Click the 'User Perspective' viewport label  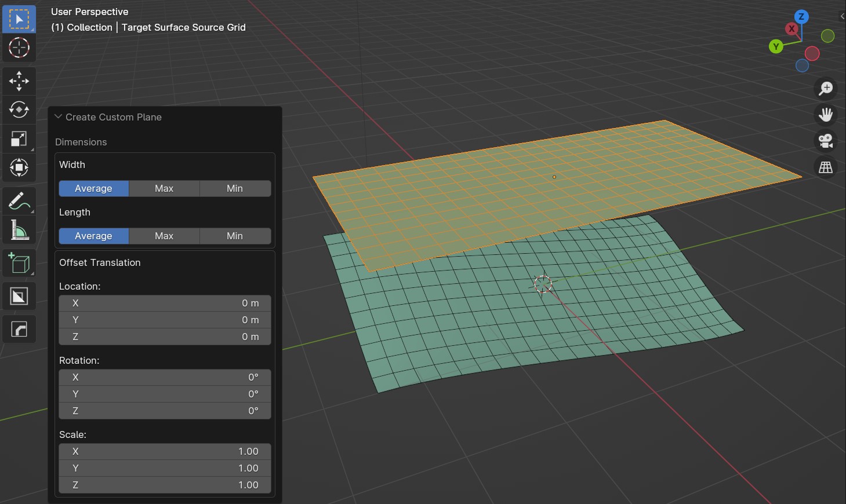(x=90, y=12)
